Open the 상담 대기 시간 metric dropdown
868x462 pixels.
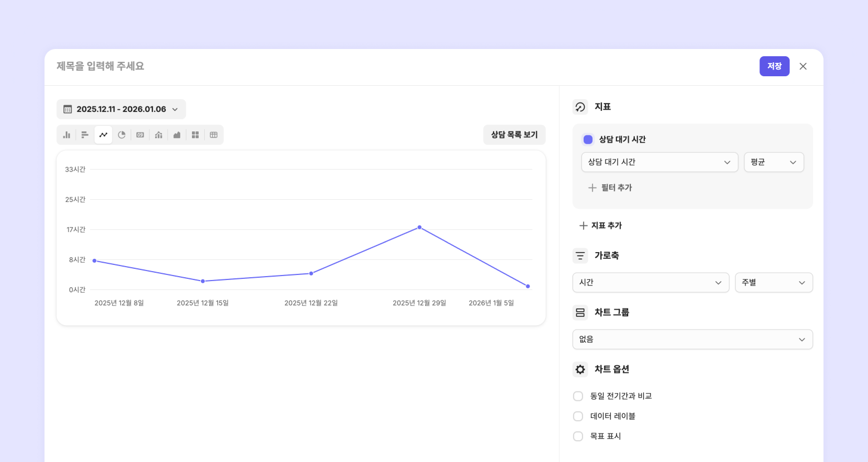click(659, 162)
